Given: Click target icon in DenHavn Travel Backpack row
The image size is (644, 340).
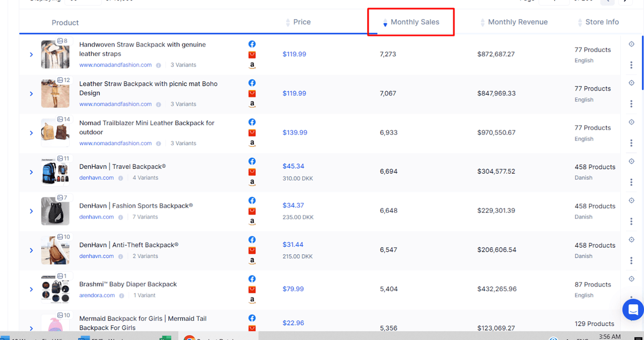Looking at the screenshot, I should (x=632, y=161).
